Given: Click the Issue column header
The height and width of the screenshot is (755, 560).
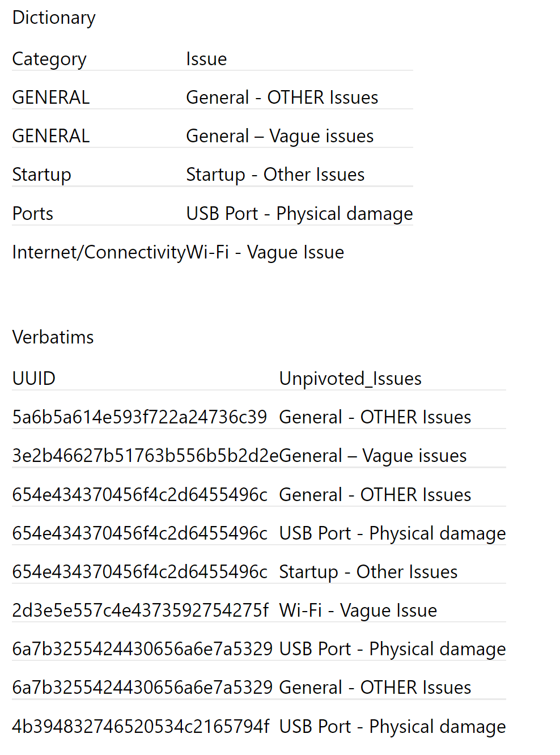Looking at the screenshot, I should click(206, 59).
